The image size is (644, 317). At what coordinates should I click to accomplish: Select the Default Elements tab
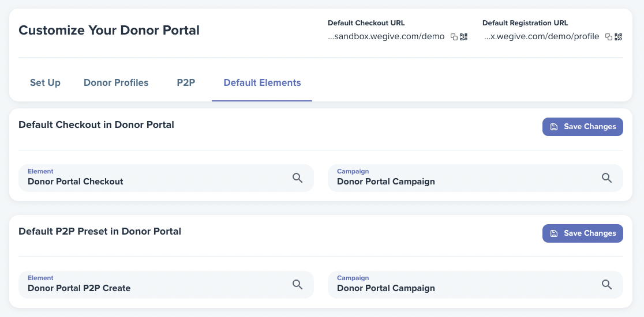pyautogui.click(x=262, y=83)
